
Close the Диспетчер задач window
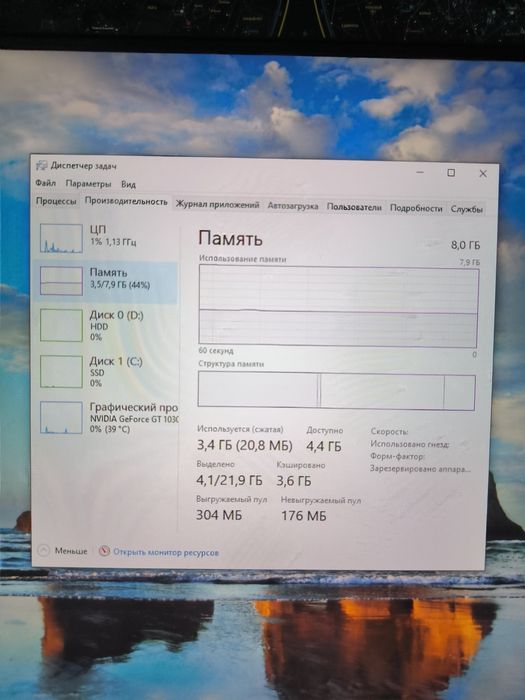(483, 173)
